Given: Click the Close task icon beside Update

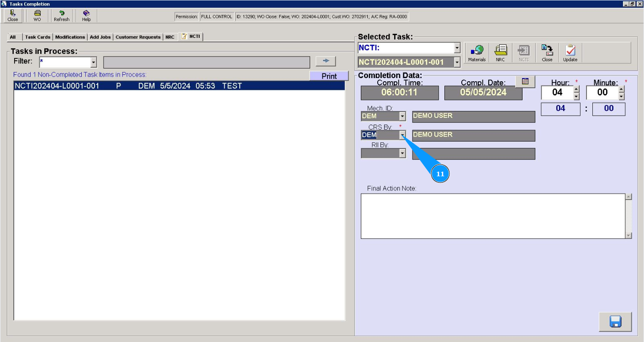Looking at the screenshot, I should pos(547,53).
